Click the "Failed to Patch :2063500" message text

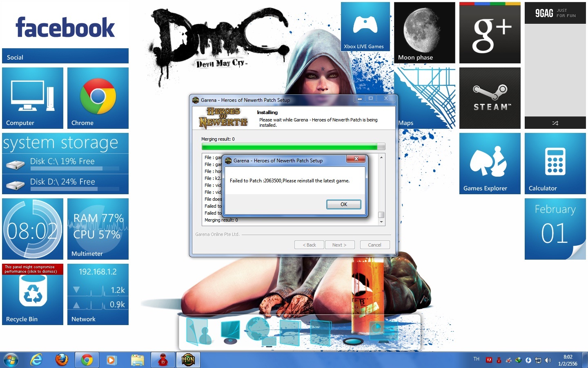tap(290, 181)
